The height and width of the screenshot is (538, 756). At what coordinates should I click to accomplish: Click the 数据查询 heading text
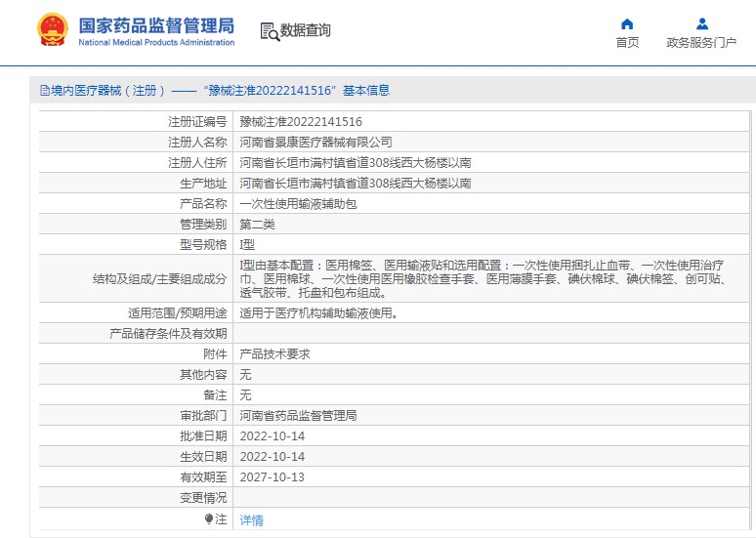tap(305, 30)
